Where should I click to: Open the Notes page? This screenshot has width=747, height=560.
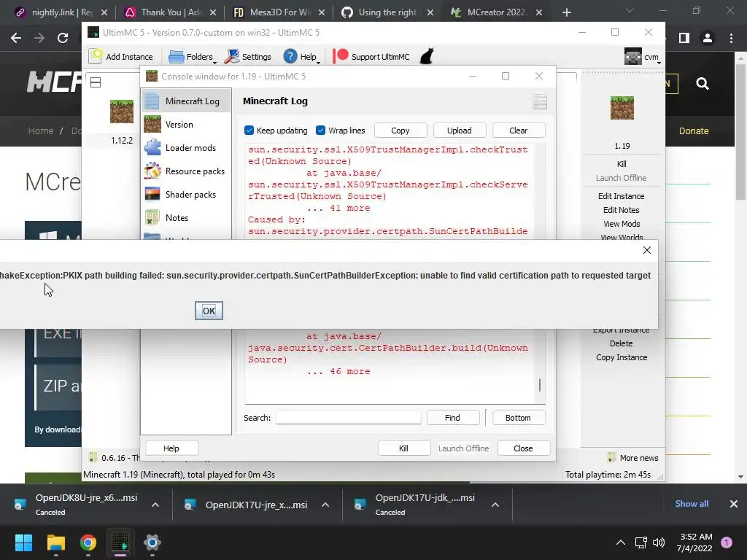[x=186, y=217]
